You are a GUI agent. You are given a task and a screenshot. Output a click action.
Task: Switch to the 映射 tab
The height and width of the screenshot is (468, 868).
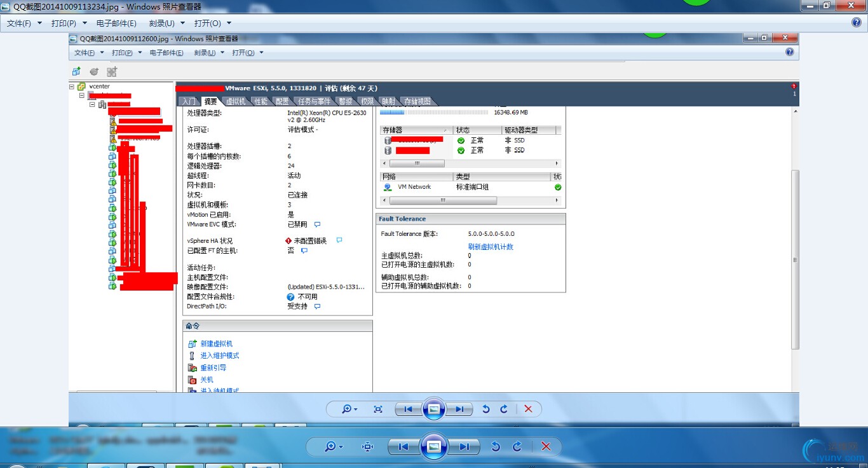(388, 102)
